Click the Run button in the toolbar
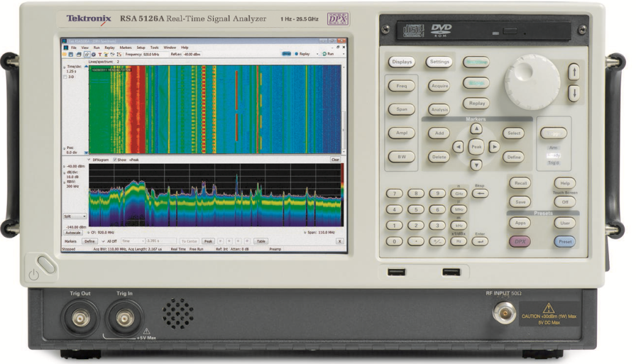This screenshot has width=636, height=364. click(328, 54)
